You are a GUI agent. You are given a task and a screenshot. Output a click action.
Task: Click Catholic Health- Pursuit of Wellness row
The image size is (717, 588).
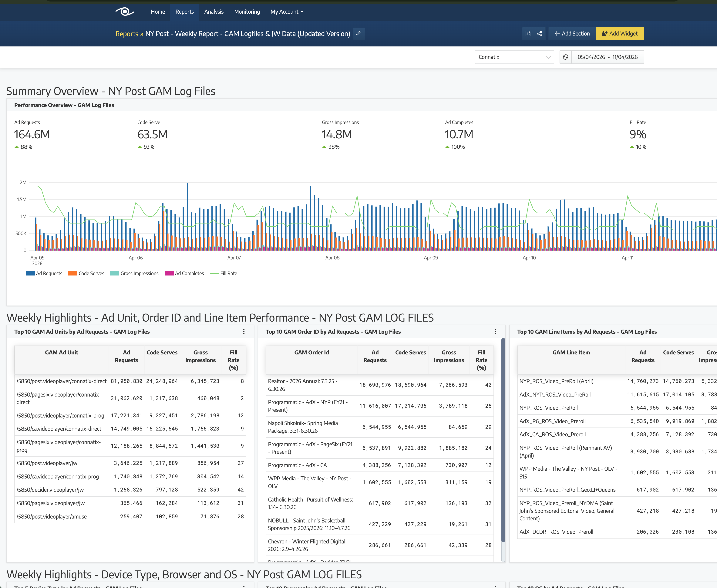[380, 503]
